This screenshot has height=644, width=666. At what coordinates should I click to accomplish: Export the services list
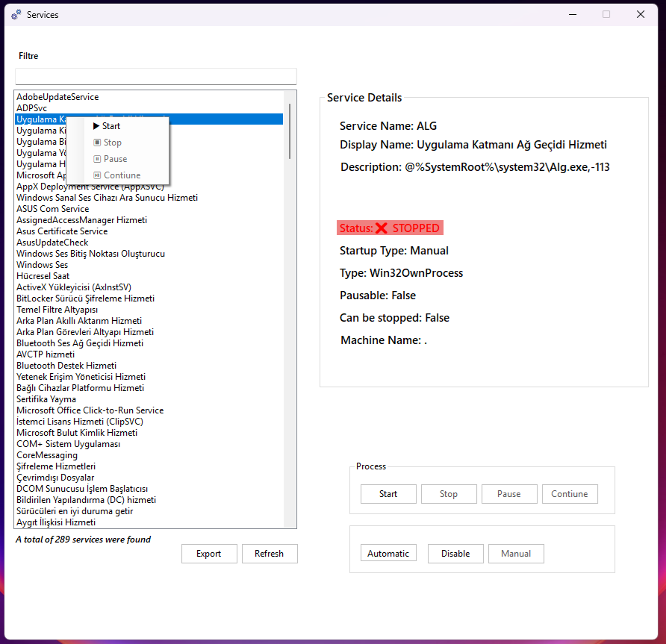tap(208, 554)
